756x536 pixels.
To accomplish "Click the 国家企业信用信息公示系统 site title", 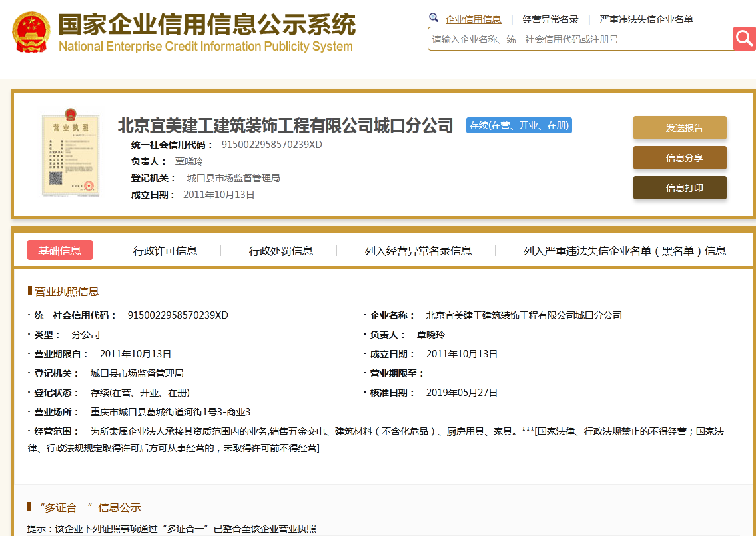I will pyautogui.click(x=207, y=24).
